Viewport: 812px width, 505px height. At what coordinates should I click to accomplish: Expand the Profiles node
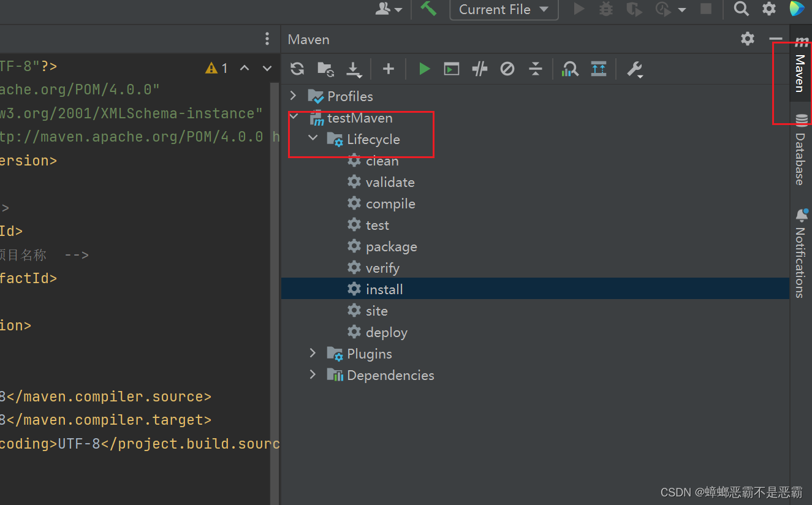[x=293, y=96]
